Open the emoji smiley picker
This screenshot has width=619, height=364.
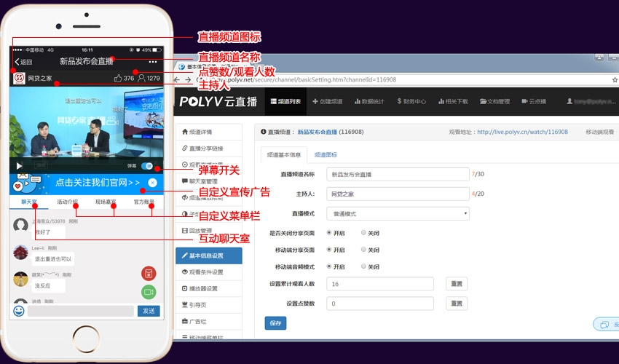pos(18,311)
